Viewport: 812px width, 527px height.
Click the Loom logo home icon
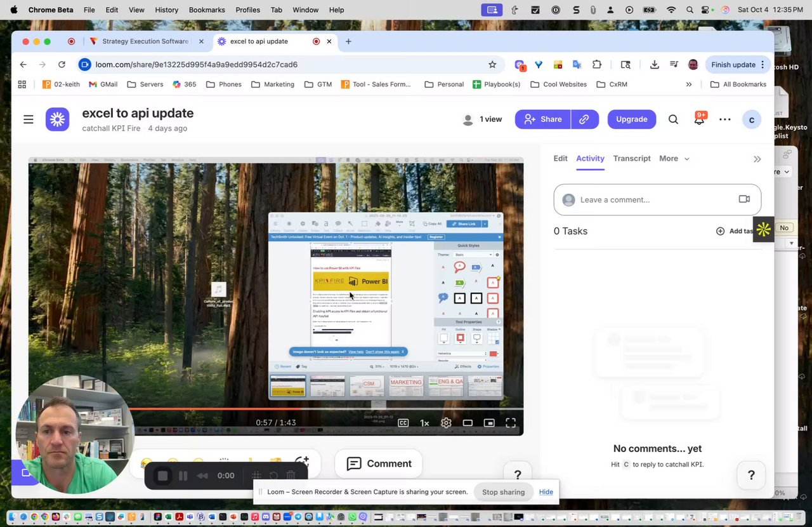pos(57,119)
